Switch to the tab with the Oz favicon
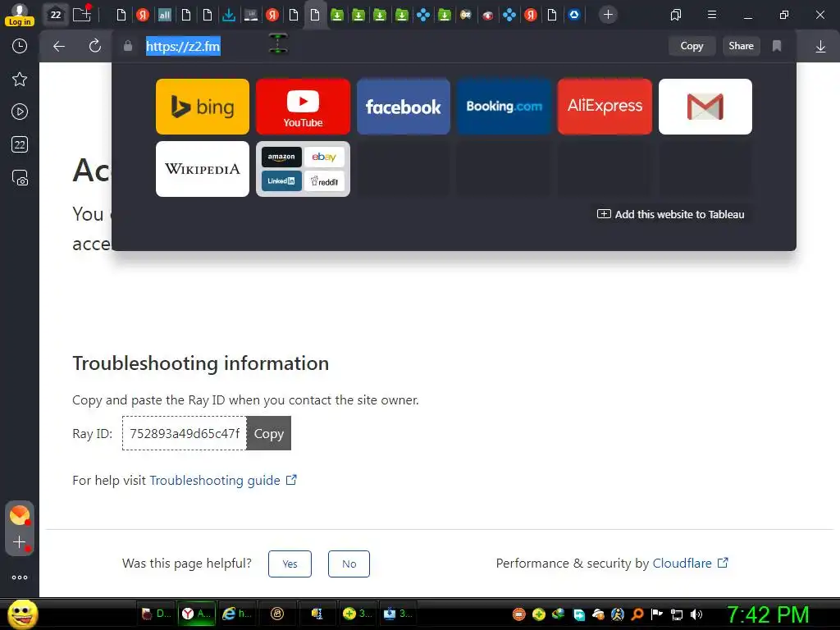The height and width of the screenshot is (630, 840). [x=466, y=15]
